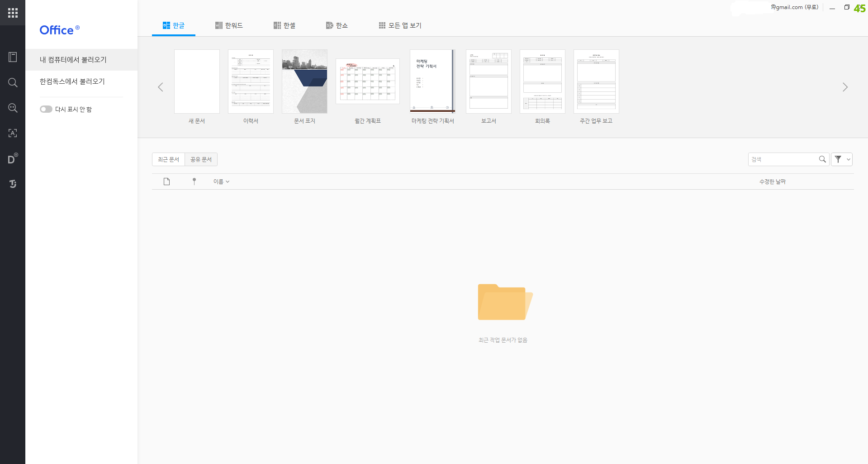Select 내 컴퓨터에서 불러오기
The height and width of the screenshot is (464, 868).
pos(81,60)
